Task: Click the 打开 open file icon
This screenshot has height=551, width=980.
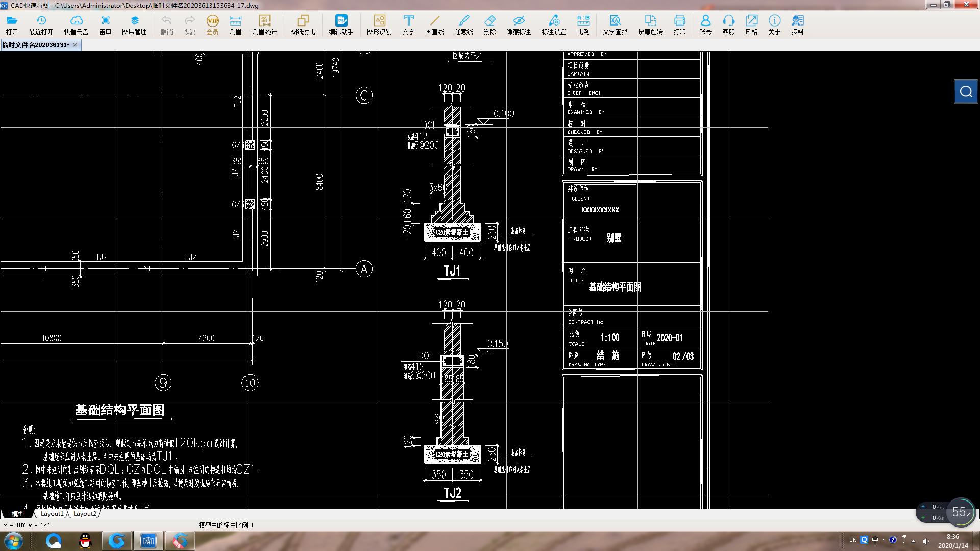Action: 12,24
